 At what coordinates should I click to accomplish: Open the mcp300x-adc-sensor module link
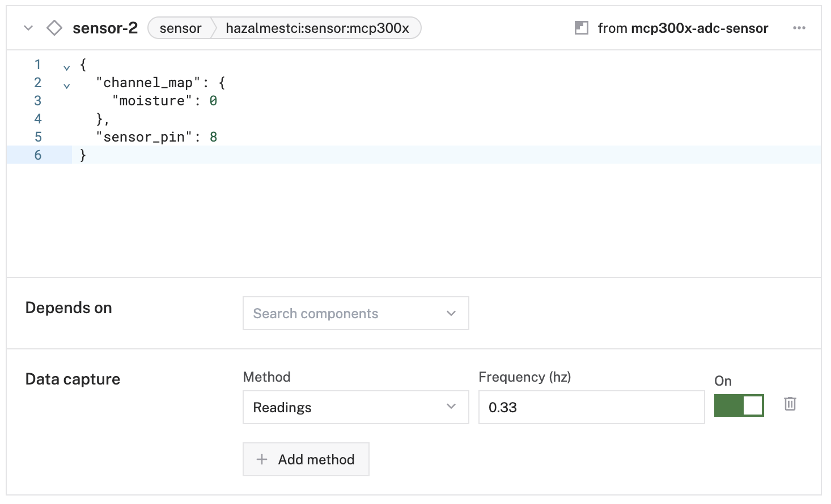click(x=699, y=28)
